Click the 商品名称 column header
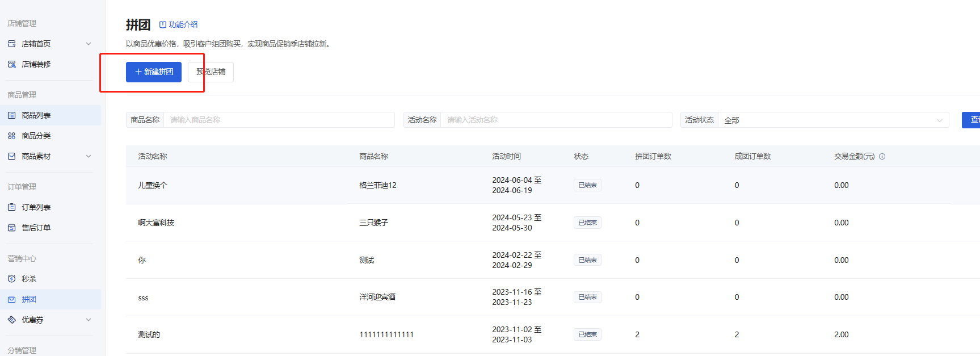This screenshot has width=980, height=356. 374,156
